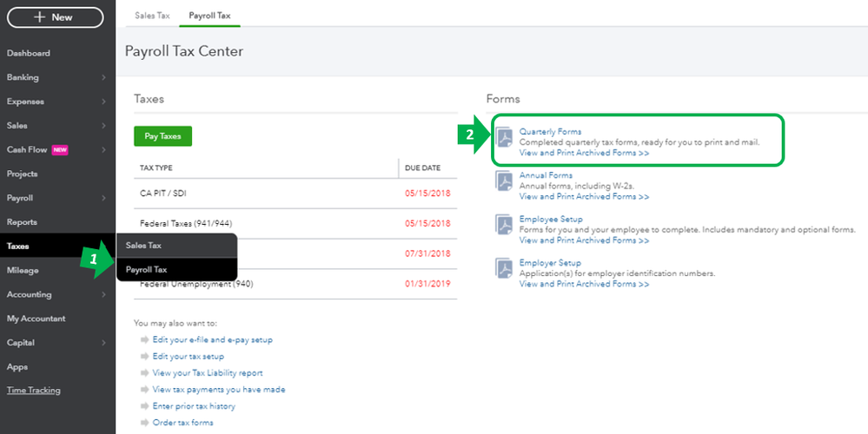
Task: Click the New button with plus icon
Action: pos(55,17)
